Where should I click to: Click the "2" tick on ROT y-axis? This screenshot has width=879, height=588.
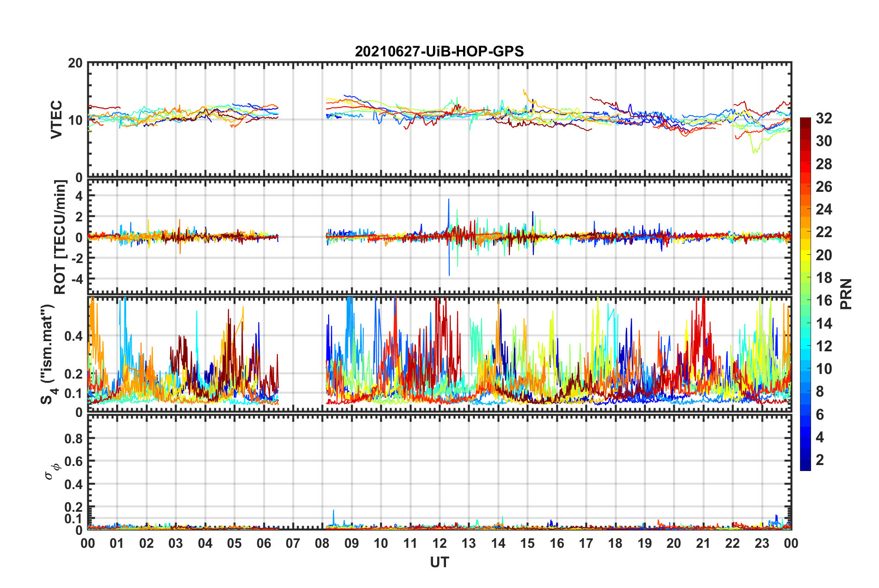click(79, 217)
